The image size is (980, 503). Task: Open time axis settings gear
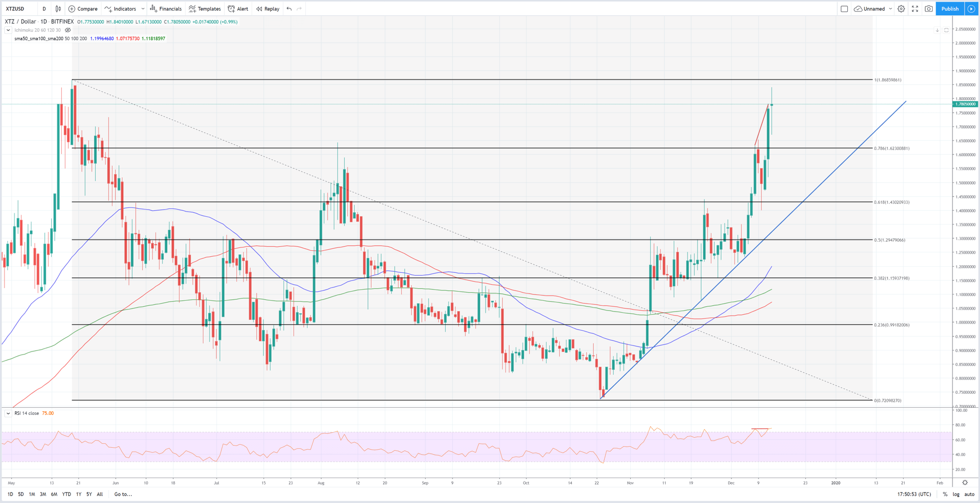pyautogui.click(x=965, y=483)
